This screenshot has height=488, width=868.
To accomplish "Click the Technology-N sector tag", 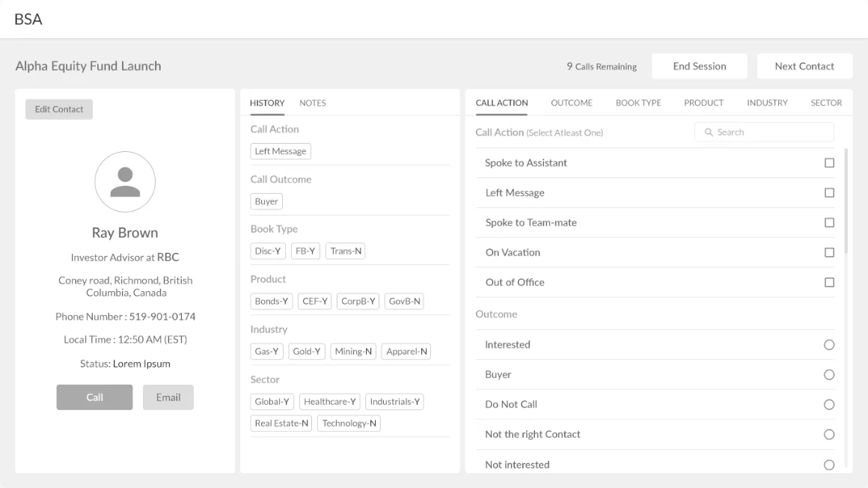I will [x=349, y=423].
